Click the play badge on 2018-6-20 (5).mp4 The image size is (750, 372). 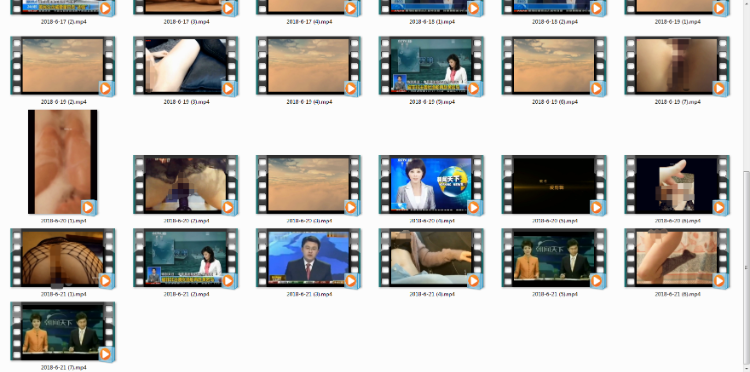pyautogui.click(x=596, y=208)
